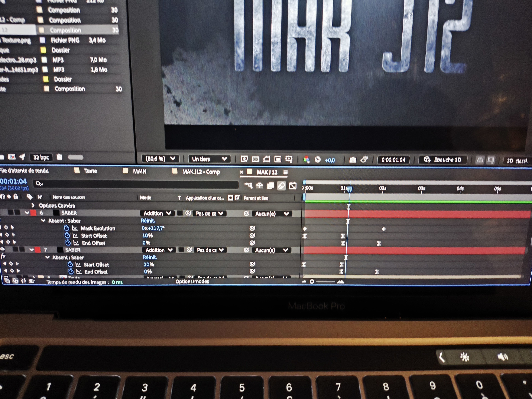Open the magnification 80,6 % dropdown
The width and height of the screenshot is (532, 399).
click(160, 159)
